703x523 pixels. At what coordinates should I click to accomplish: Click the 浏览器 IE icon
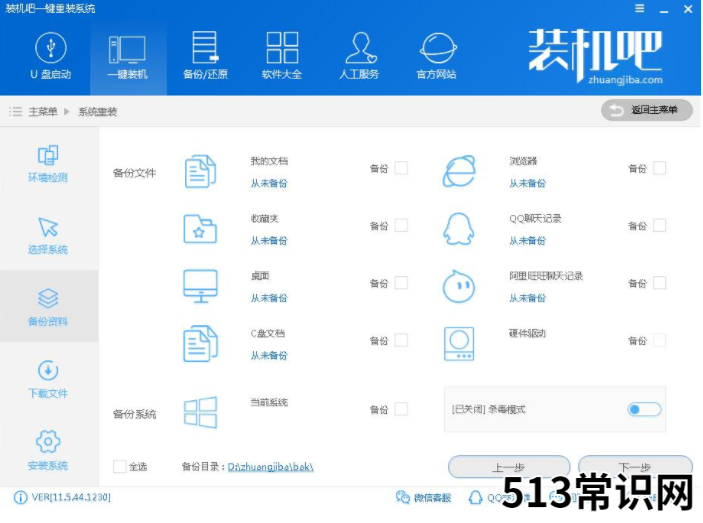tap(459, 171)
